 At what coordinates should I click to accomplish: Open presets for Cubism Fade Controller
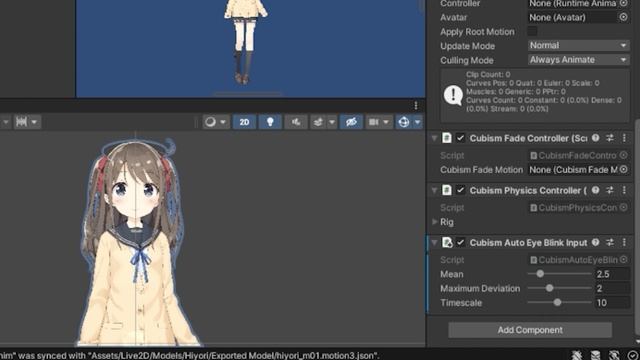coord(610,138)
